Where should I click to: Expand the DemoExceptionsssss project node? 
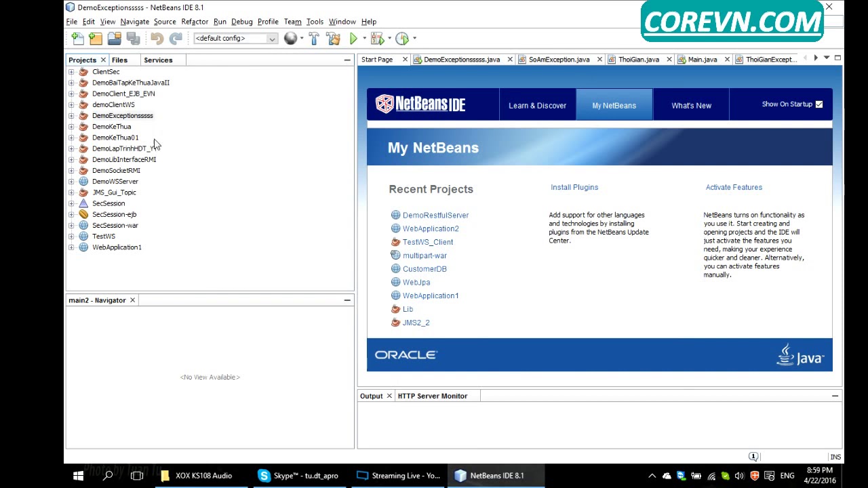tap(71, 116)
